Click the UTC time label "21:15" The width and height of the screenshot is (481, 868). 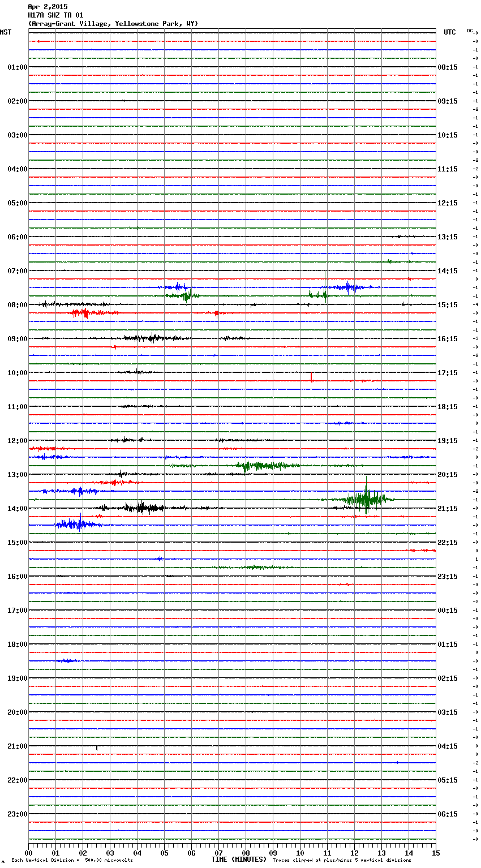pos(448,509)
